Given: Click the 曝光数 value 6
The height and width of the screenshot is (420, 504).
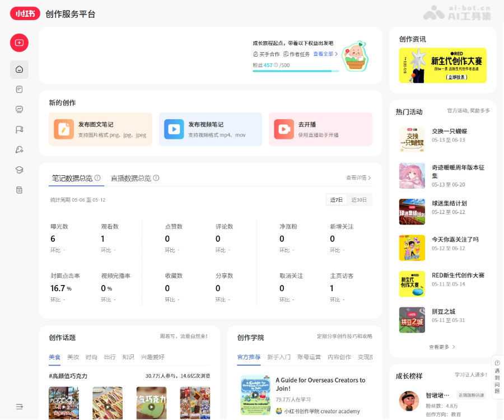Looking at the screenshot, I should 53,239.
